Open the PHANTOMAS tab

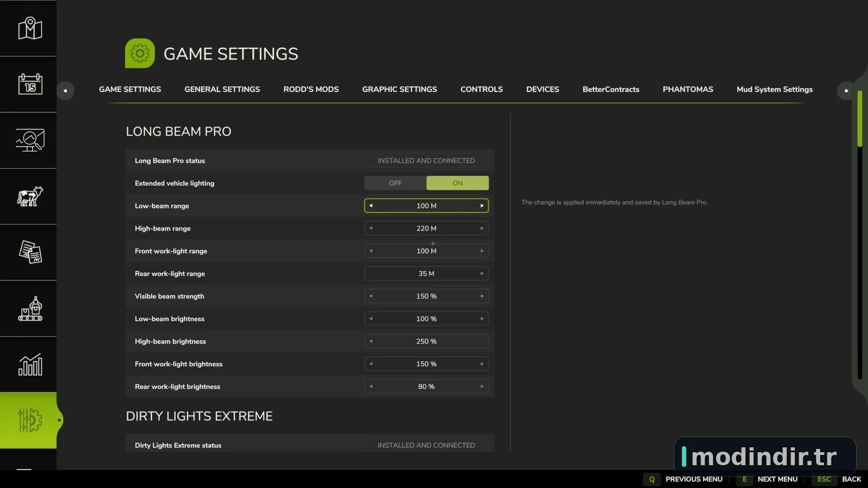point(688,89)
